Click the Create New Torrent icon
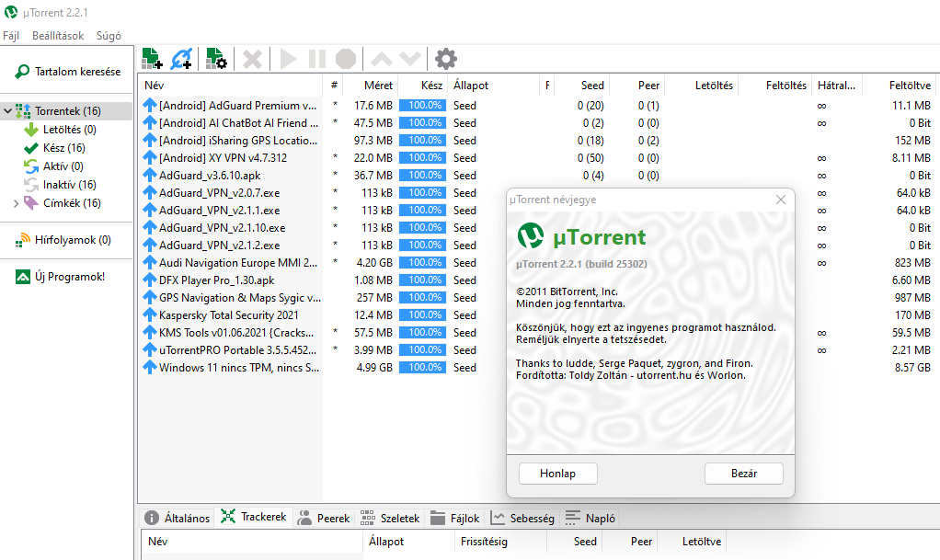 pos(216,59)
